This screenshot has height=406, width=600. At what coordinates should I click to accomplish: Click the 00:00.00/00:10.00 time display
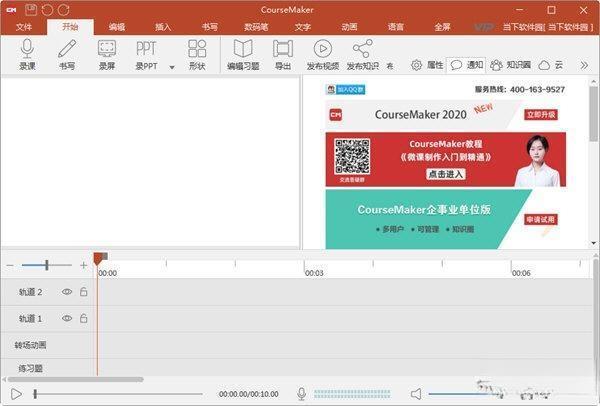click(x=249, y=394)
